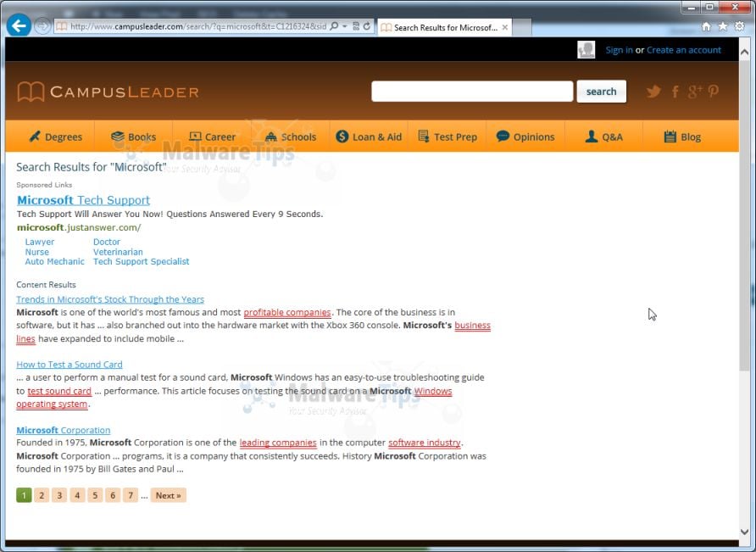Click the profitable companies ad link
756x552 pixels.
(x=287, y=312)
